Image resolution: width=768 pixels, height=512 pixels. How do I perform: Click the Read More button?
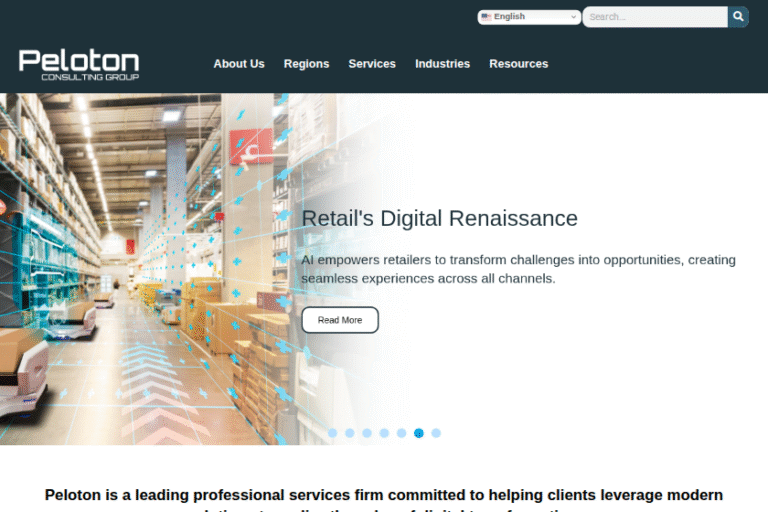tap(340, 320)
